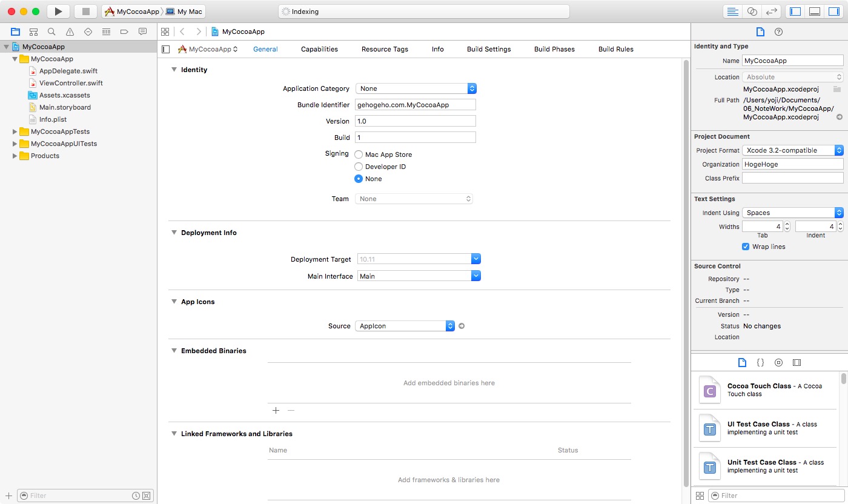
Task: Select Mac App Store signing option
Action: (359, 154)
